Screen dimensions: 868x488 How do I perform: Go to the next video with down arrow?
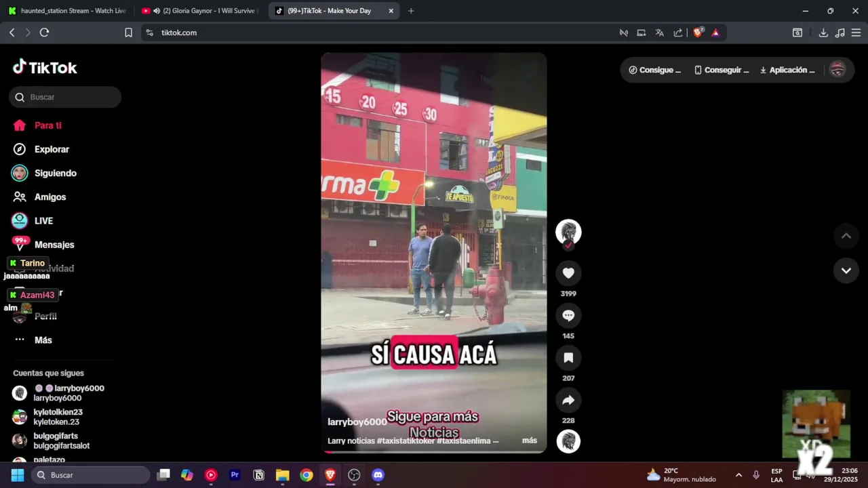click(846, 270)
